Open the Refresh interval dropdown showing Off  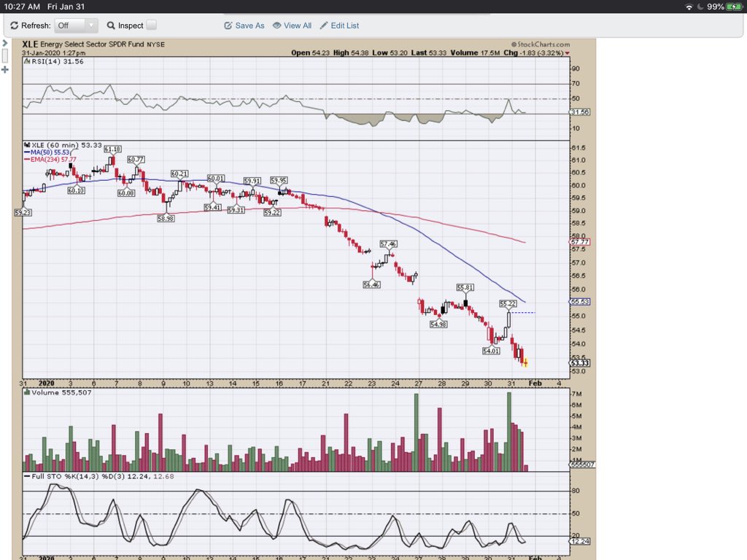click(76, 26)
